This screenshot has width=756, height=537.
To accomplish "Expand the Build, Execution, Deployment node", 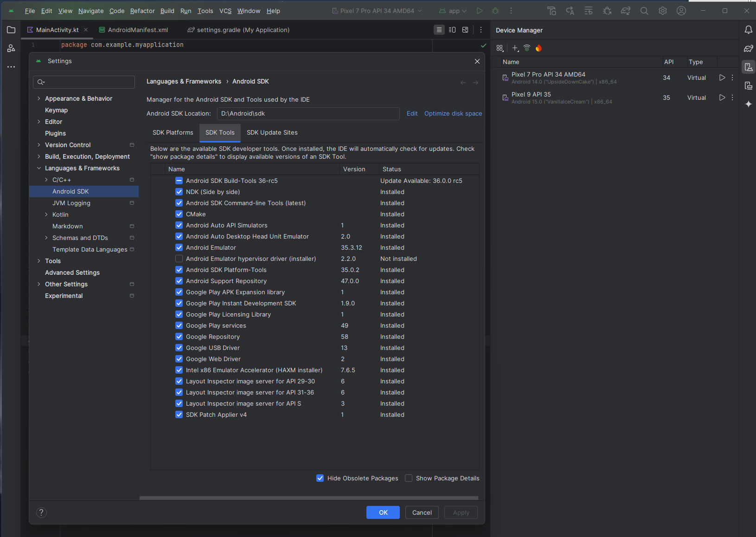I will [39, 156].
